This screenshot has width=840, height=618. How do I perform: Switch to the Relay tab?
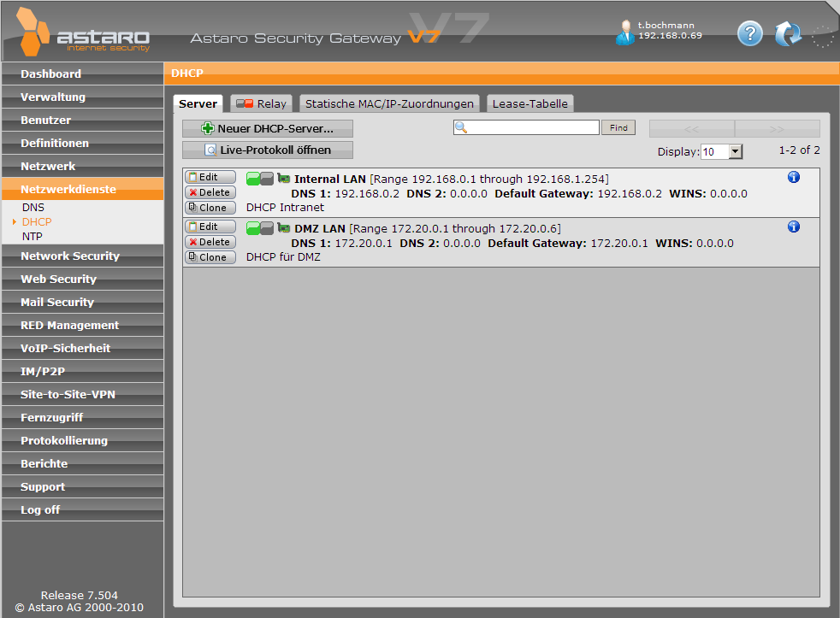click(262, 103)
